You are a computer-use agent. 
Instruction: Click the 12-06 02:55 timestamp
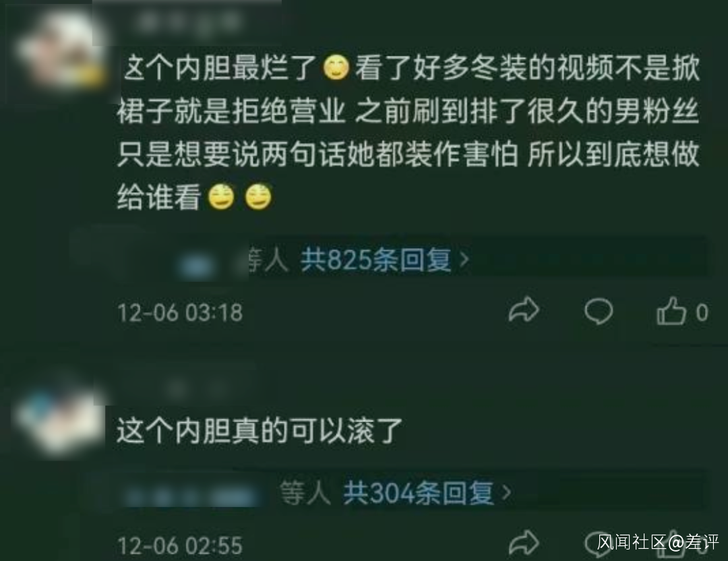(x=180, y=545)
